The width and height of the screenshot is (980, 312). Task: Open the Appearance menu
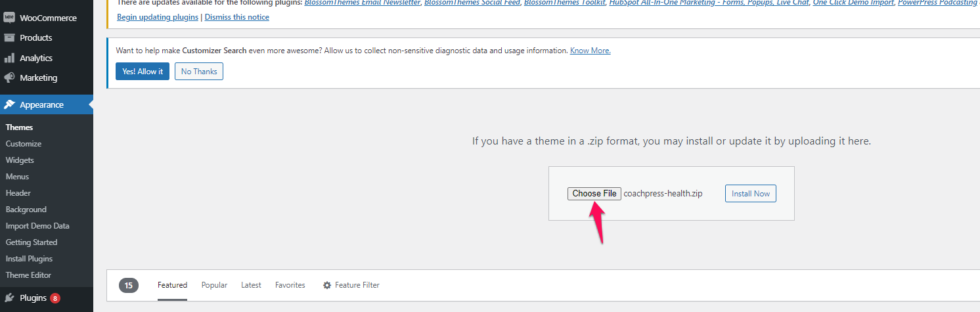(x=47, y=104)
